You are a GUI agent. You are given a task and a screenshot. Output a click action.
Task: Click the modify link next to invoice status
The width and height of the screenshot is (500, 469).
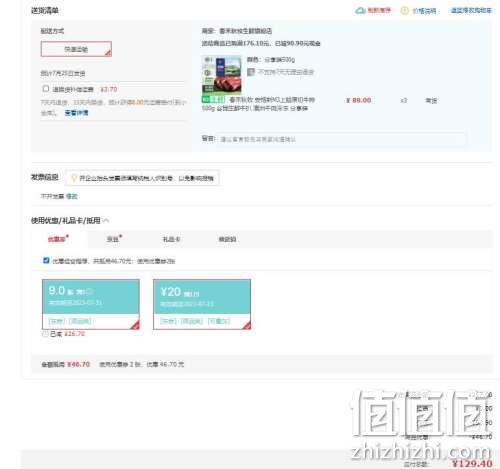72,196
